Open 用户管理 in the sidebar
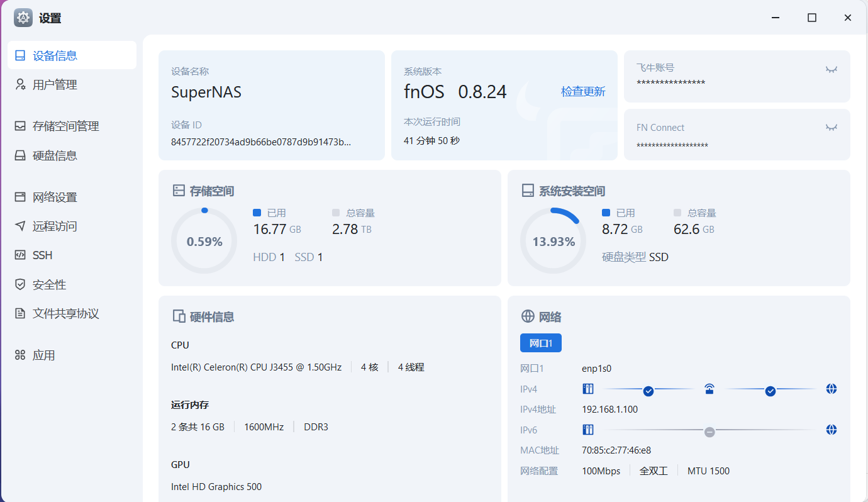The width and height of the screenshot is (868, 502). (x=72, y=84)
